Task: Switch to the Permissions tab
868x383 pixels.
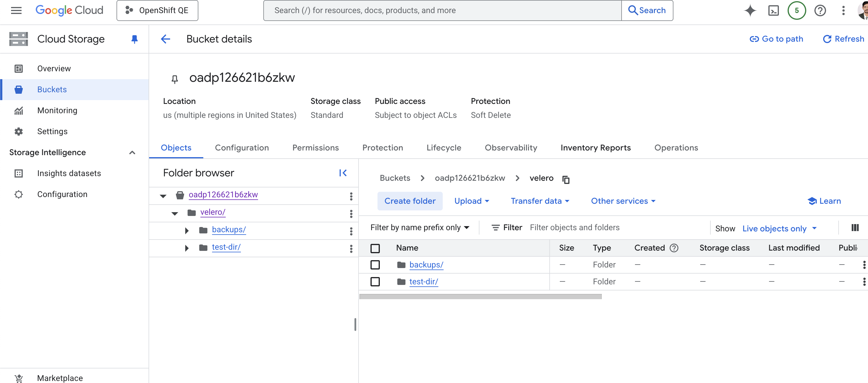Action: point(315,148)
